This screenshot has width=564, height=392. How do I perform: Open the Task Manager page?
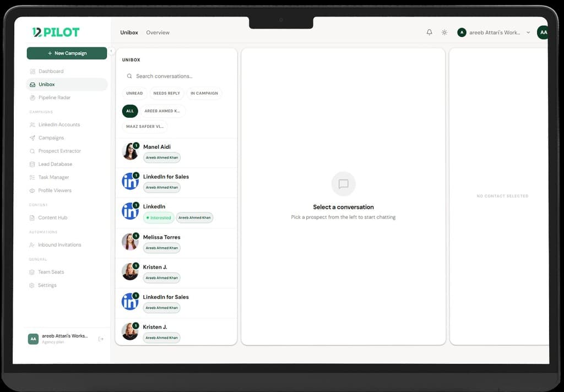(x=67, y=177)
